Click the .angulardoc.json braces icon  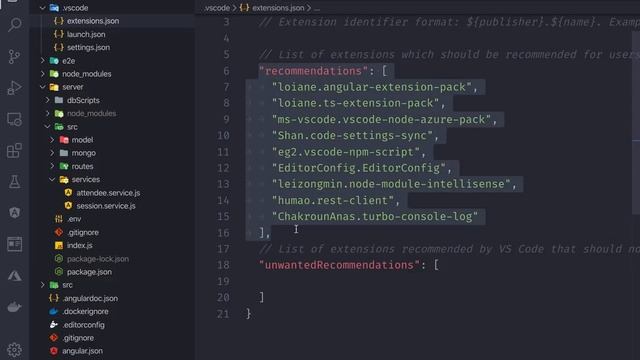(x=54, y=298)
